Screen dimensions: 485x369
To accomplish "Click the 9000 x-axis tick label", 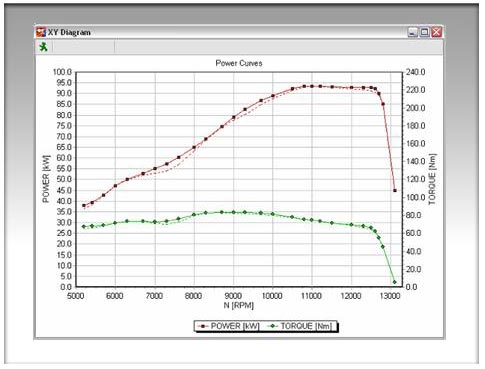I will pyautogui.click(x=233, y=296).
